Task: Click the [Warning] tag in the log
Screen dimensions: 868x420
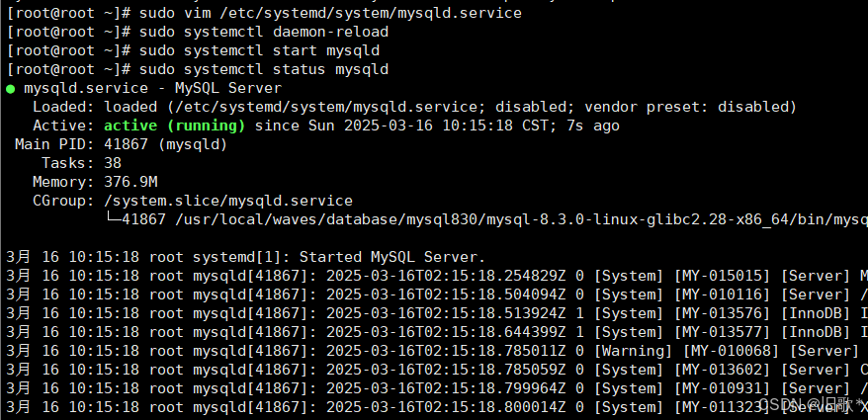Action: (634, 351)
